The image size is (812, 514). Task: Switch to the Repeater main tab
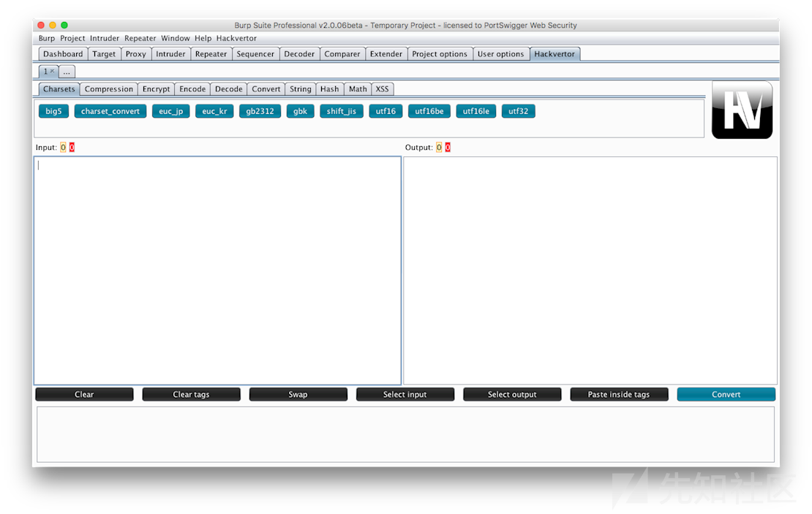tap(211, 54)
